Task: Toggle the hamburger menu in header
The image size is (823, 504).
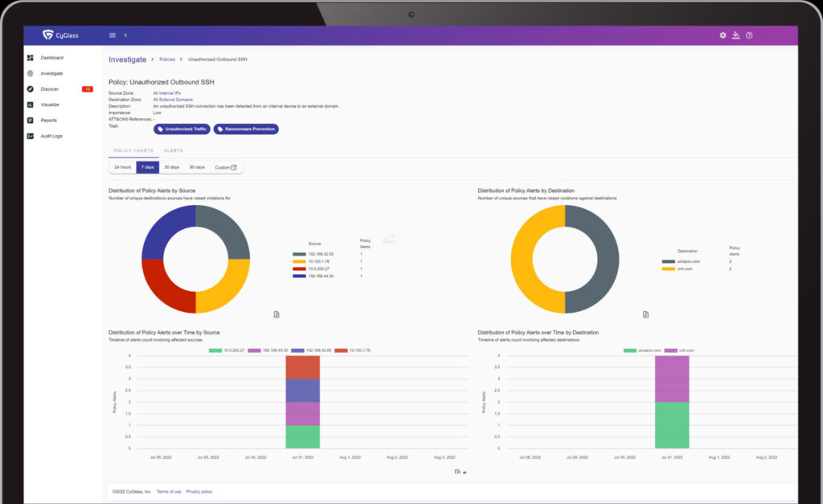Action: coord(113,35)
